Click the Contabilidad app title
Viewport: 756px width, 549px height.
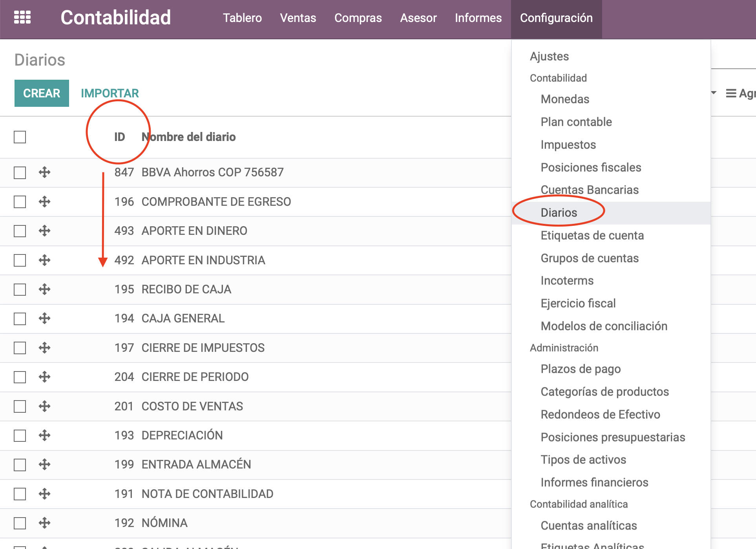tap(116, 18)
